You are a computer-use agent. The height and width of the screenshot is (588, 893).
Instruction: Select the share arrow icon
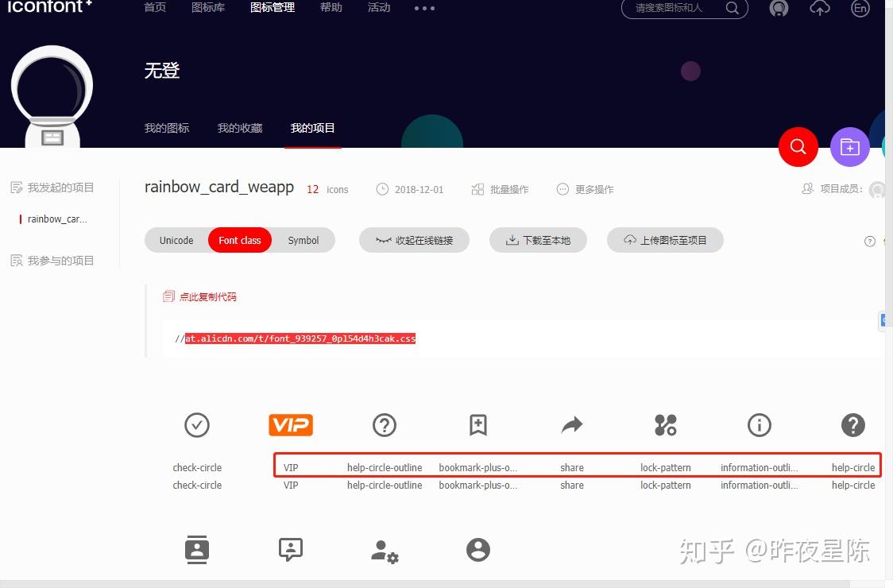572,425
